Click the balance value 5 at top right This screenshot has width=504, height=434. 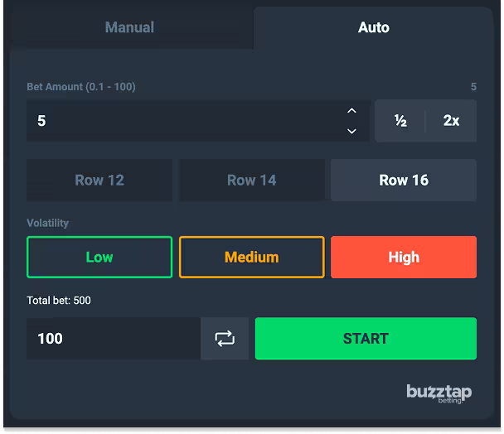click(473, 87)
